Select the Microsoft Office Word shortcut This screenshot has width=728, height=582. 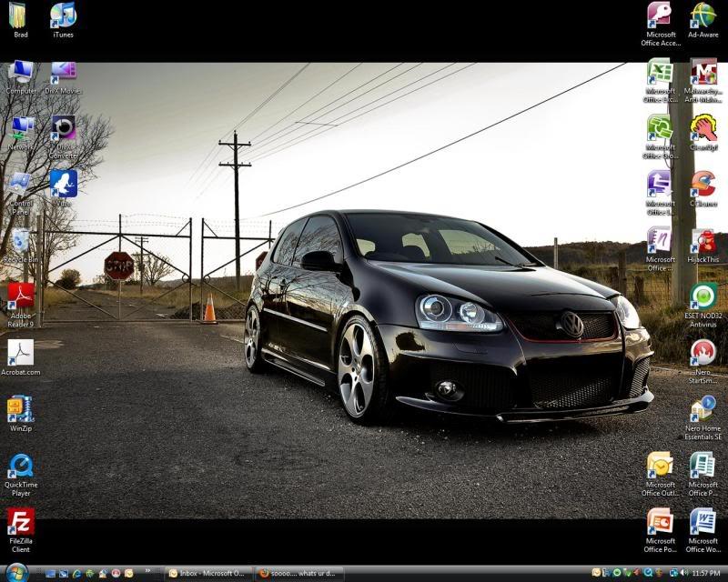[703, 531]
